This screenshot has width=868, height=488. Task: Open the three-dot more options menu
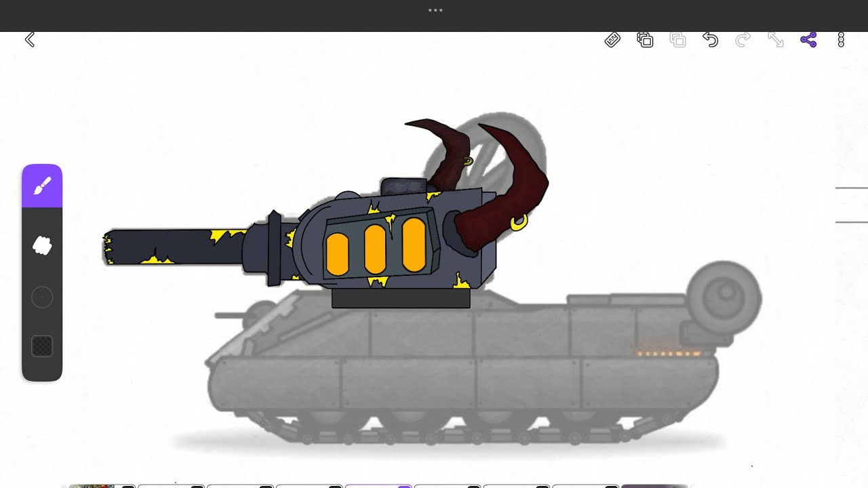(841, 40)
